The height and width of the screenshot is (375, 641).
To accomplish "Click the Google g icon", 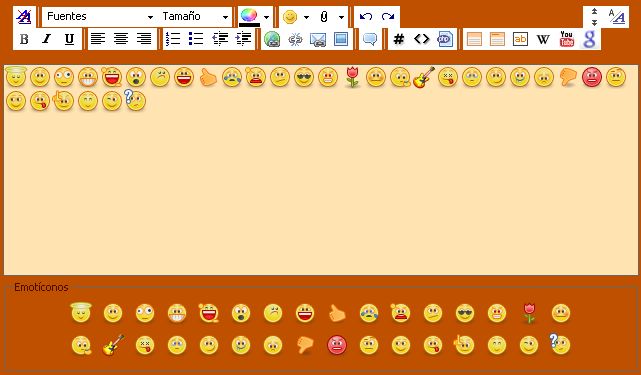I will 589,39.
